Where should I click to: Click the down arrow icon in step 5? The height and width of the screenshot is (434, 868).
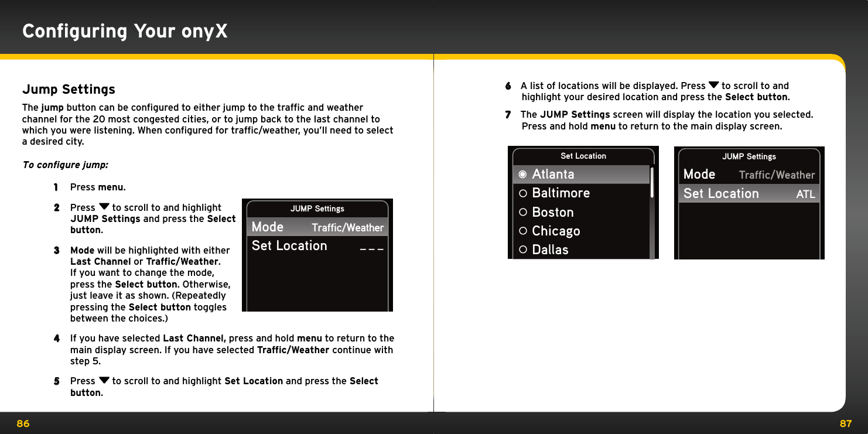[103, 381]
